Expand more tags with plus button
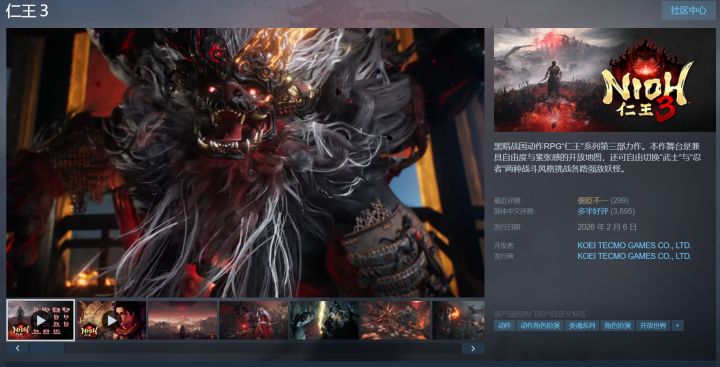 pyautogui.click(x=677, y=326)
